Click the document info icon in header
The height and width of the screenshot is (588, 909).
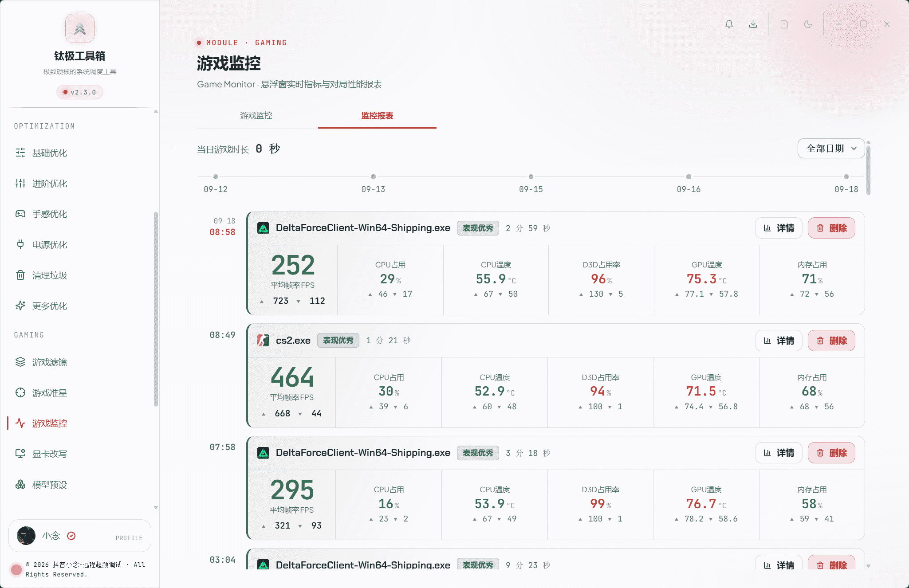(784, 24)
